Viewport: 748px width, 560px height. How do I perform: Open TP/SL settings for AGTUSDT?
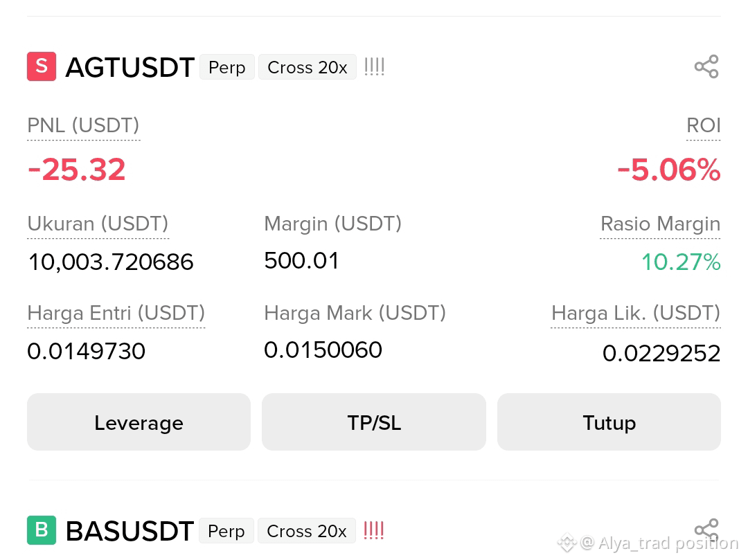374,422
